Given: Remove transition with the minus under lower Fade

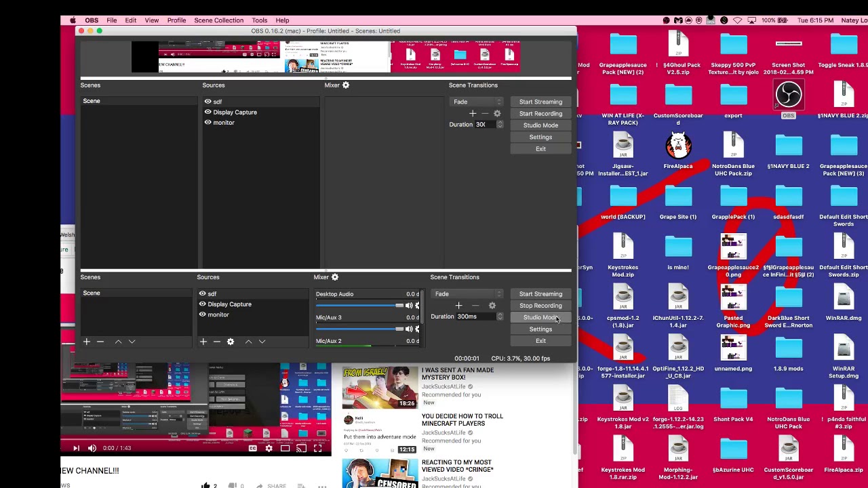Looking at the screenshot, I should click(475, 306).
